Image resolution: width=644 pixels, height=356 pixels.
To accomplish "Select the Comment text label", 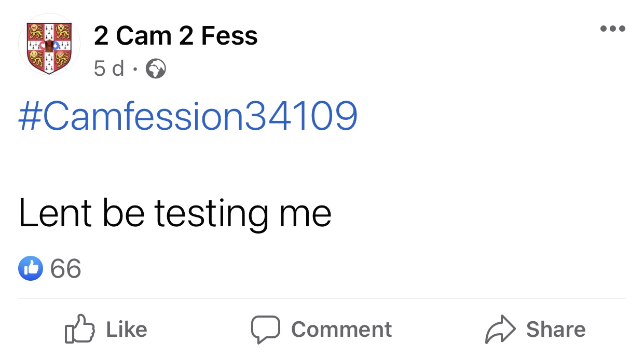I will (x=341, y=330).
